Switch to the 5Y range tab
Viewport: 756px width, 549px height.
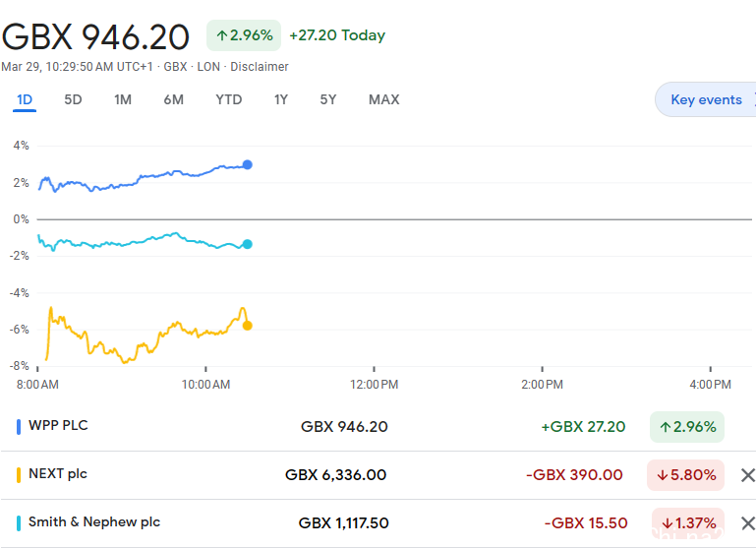tap(328, 99)
